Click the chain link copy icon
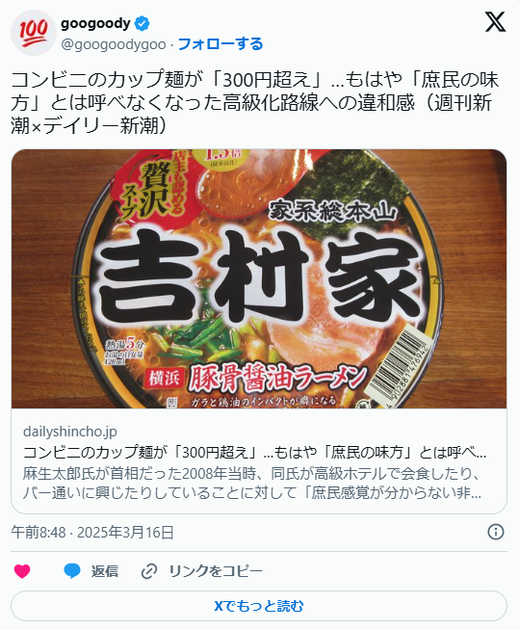 [x=149, y=571]
